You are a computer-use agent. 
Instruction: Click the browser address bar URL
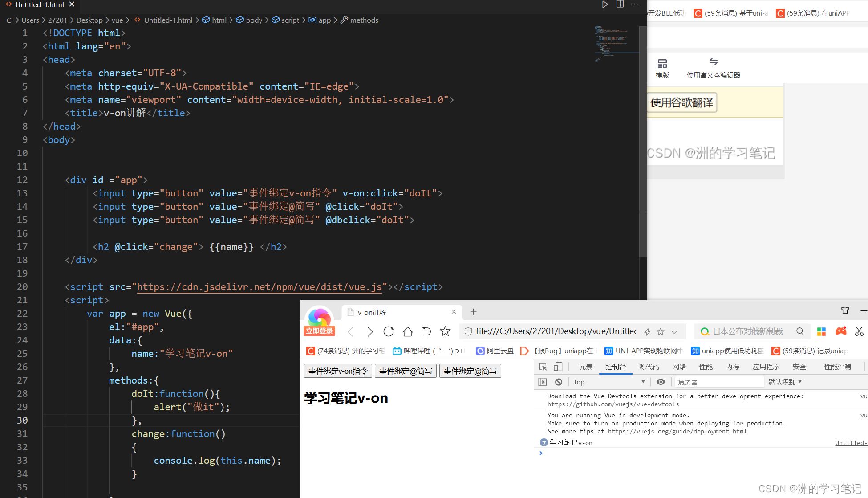coord(556,331)
